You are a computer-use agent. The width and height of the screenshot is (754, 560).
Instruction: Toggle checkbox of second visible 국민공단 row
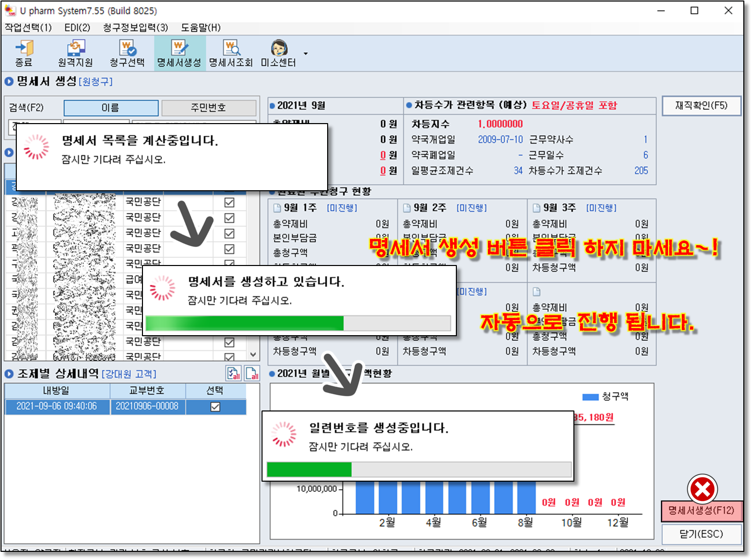click(229, 218)
